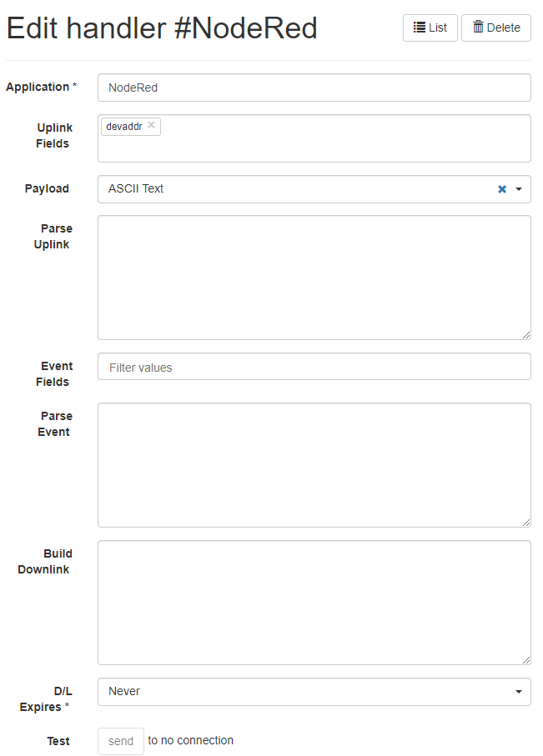Focus the Parse Event text area
The width and height of the screenshot is (543, 756).
(314, 465)
